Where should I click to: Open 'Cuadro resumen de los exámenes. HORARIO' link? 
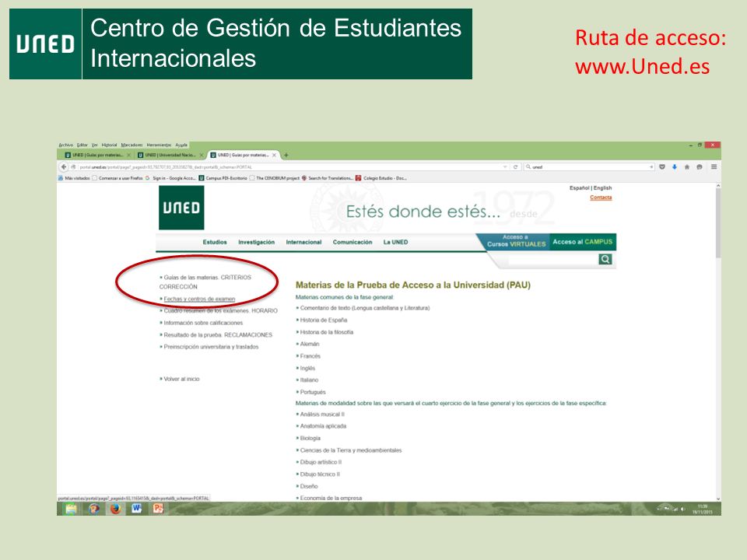(220, 310)
